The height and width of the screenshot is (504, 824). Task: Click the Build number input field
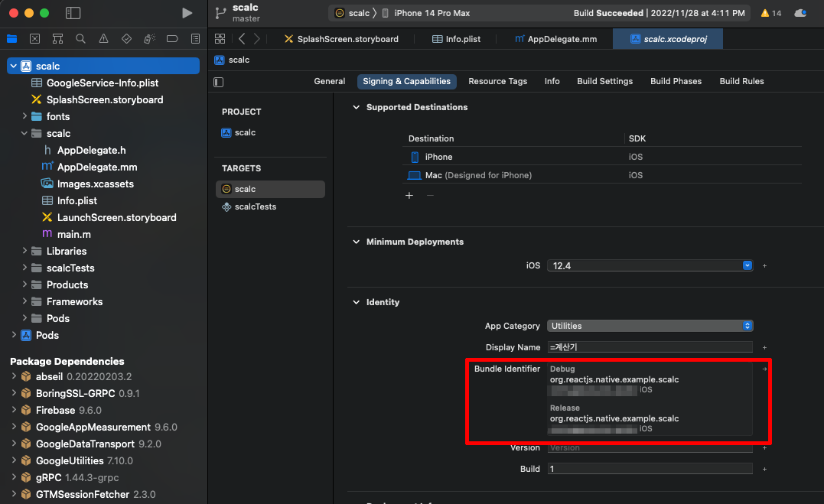tap(650, 469)
